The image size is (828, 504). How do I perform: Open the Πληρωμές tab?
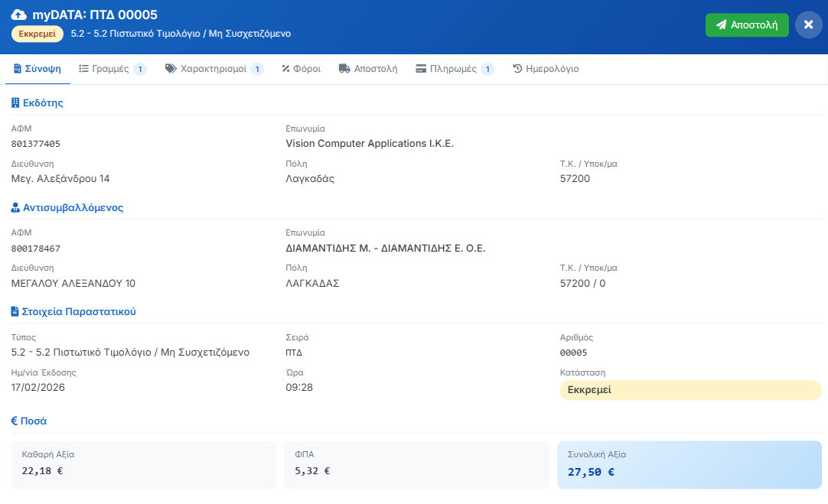pos(453,69)
